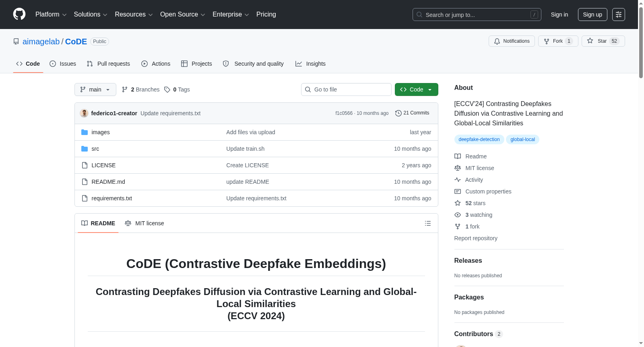This screenshot has width=644, height=347.
Task: Switch to the Security and quality tab
Action: point(253,64)
